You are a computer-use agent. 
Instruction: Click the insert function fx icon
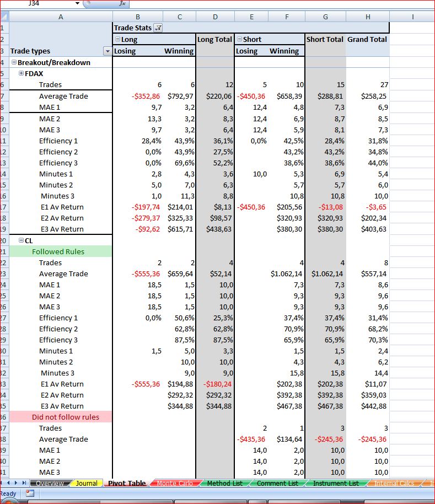point(122,3)
